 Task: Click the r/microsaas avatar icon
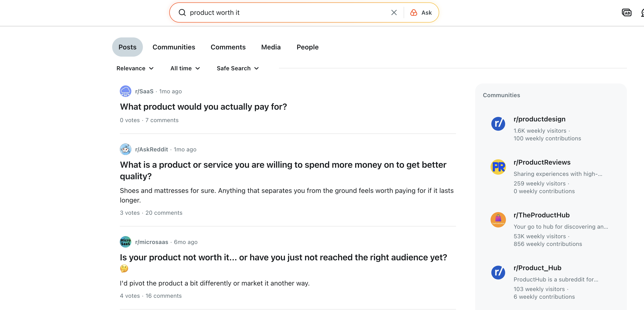tap(126, 242)
